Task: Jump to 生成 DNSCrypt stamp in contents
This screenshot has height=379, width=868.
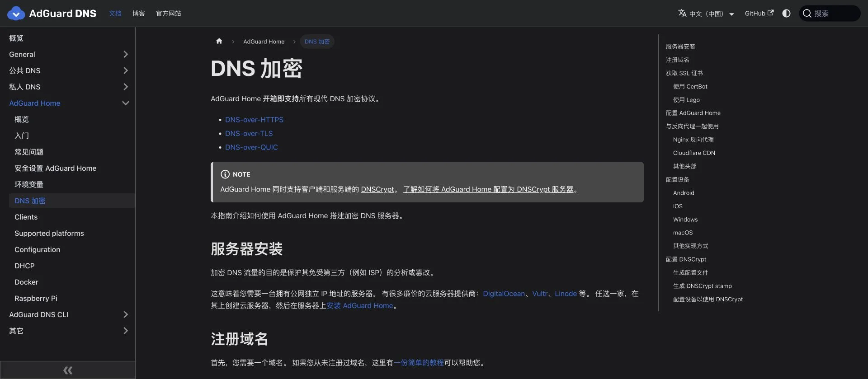Action: [x=703, y=286]
